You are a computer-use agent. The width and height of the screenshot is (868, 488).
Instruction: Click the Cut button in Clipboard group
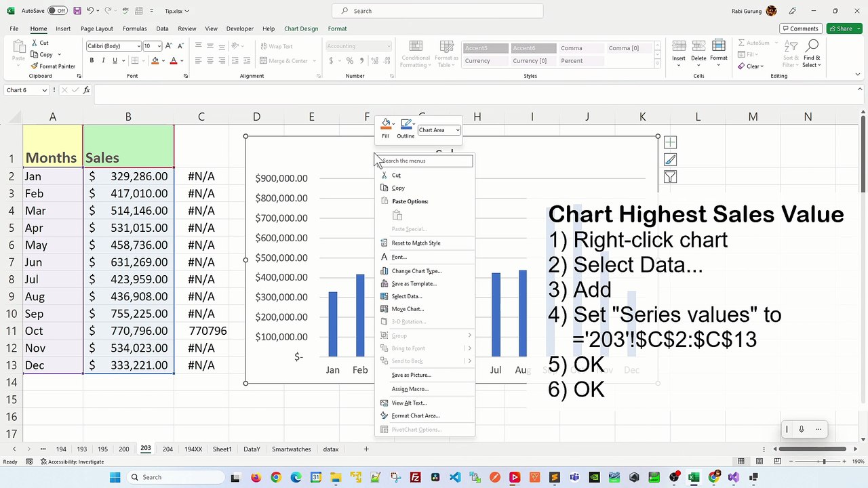click(x=39, y=43)
